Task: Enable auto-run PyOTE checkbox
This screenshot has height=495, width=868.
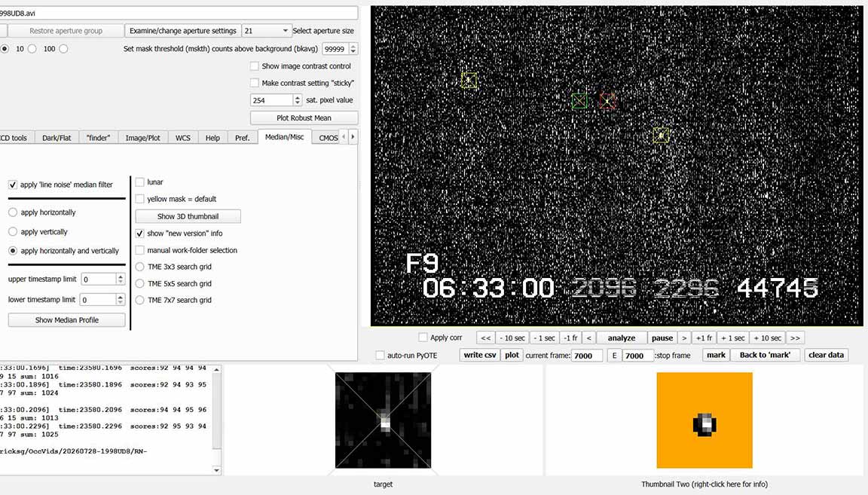Action: (x=381, y=356)
